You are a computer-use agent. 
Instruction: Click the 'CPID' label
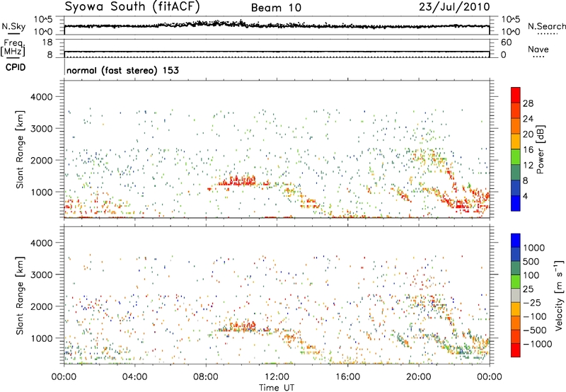(16, 67)
